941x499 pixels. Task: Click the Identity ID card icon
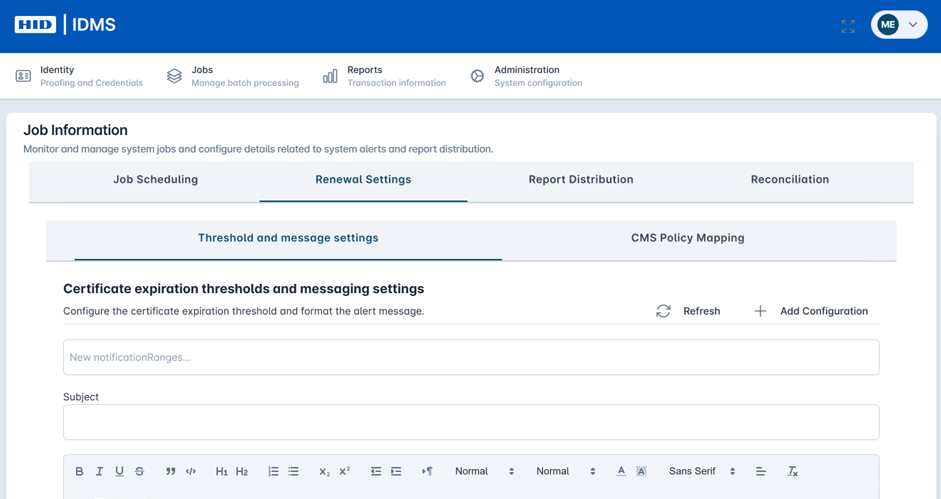23,76
